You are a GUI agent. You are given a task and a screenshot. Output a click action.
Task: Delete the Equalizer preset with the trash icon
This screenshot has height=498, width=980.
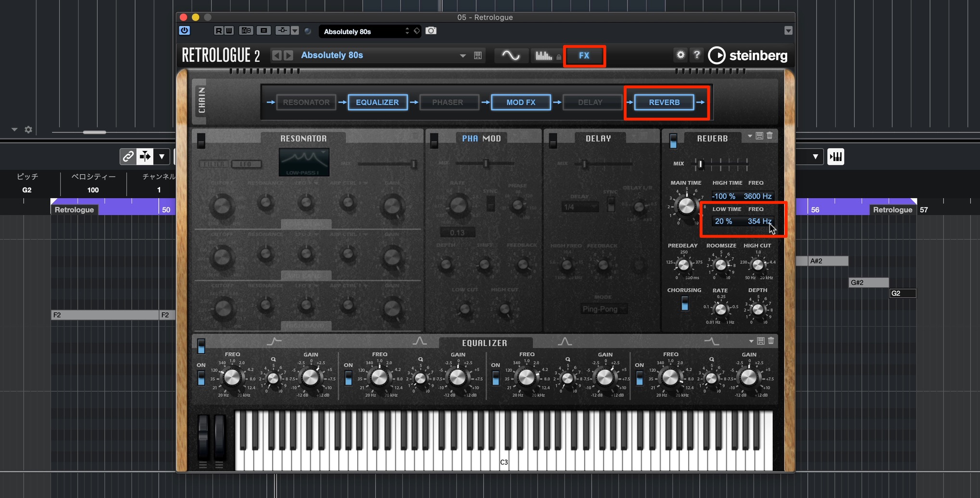tap(771, 341)
